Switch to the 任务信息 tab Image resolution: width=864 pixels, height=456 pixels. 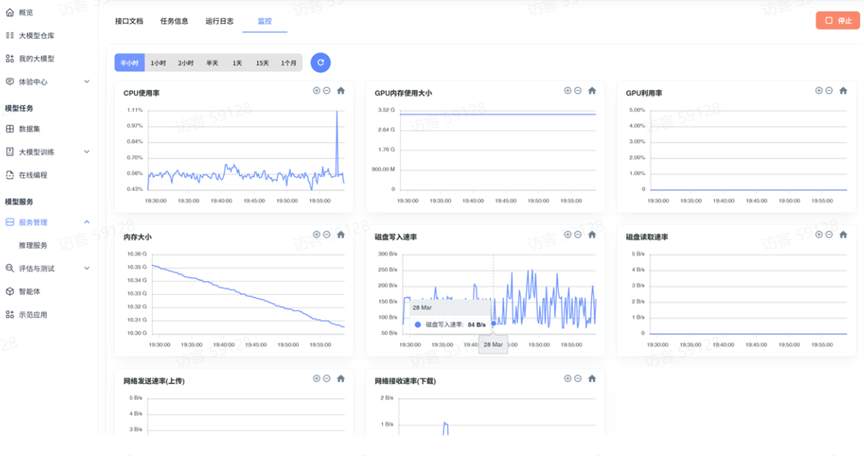click(x=174, y=21)
